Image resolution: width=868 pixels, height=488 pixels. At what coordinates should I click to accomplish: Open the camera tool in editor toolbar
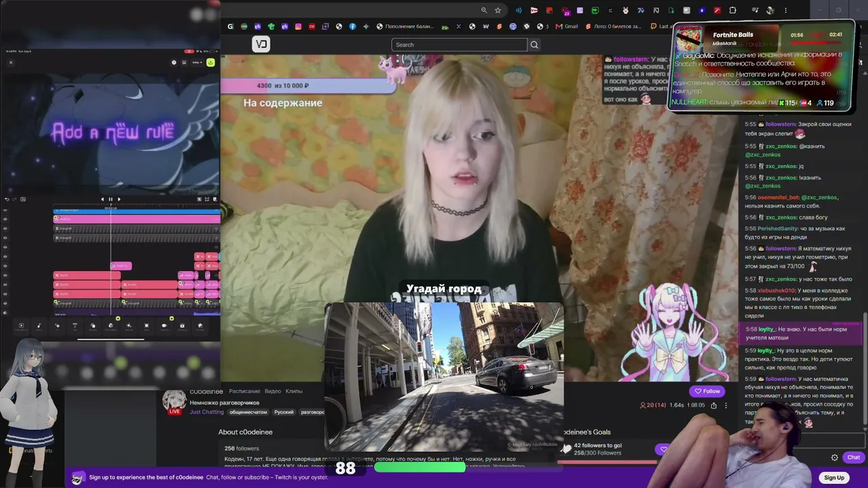[164, 326]
